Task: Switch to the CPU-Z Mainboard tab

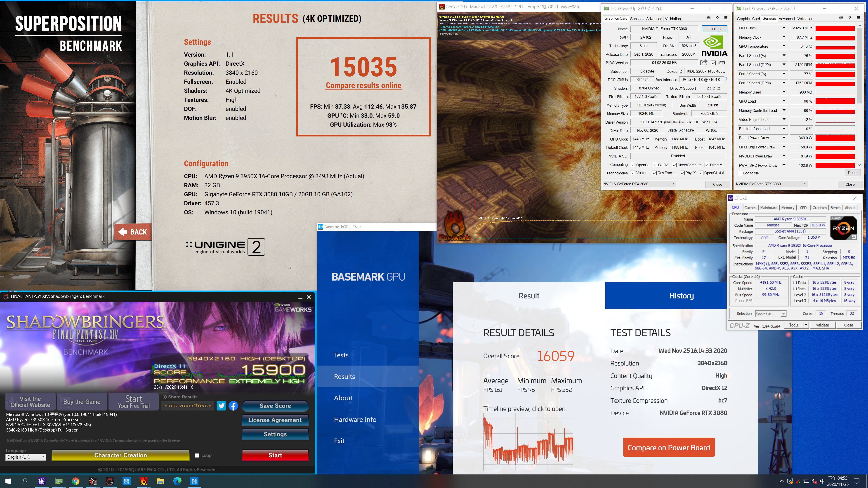Action: pos(769,208)
